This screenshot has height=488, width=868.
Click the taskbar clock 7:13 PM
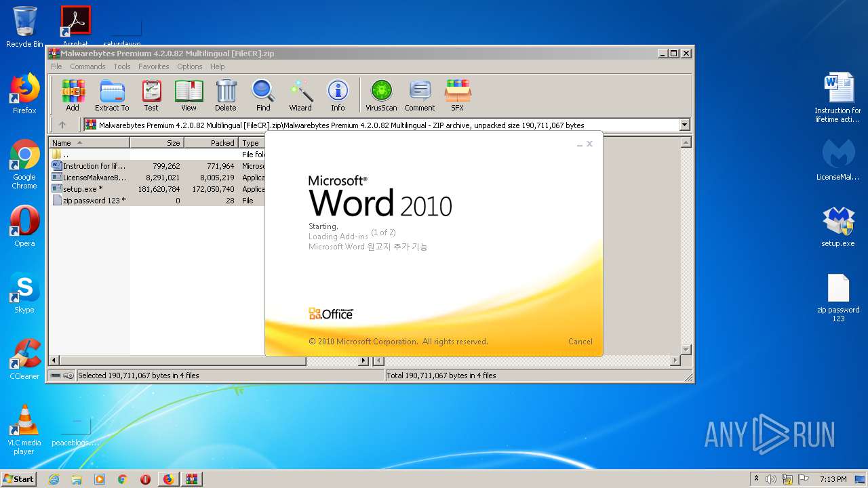pos(833,479)
